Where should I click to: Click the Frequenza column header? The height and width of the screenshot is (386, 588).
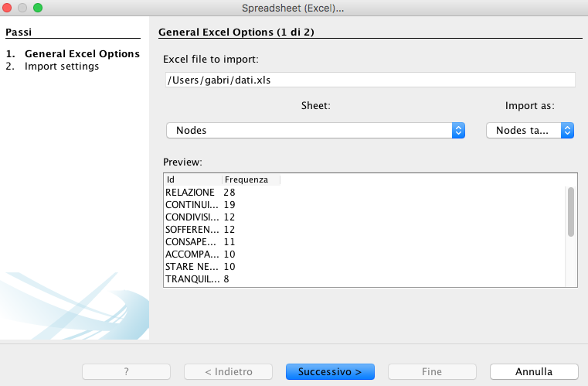pos(251,179)
